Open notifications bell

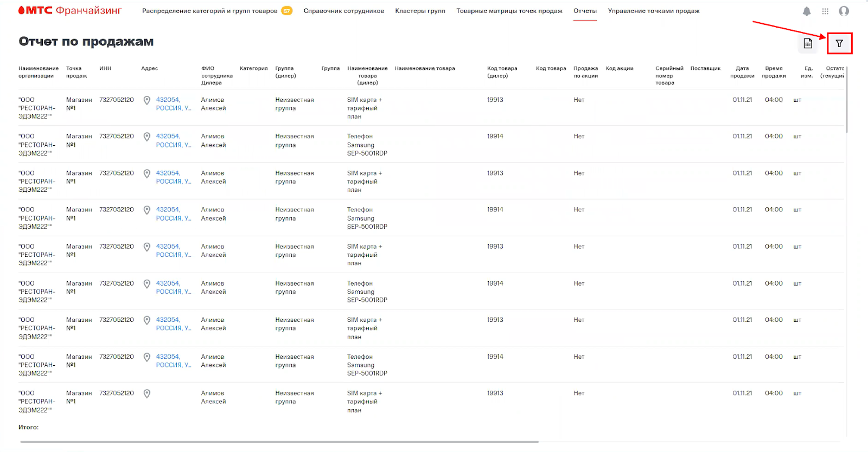click(807, 11)
